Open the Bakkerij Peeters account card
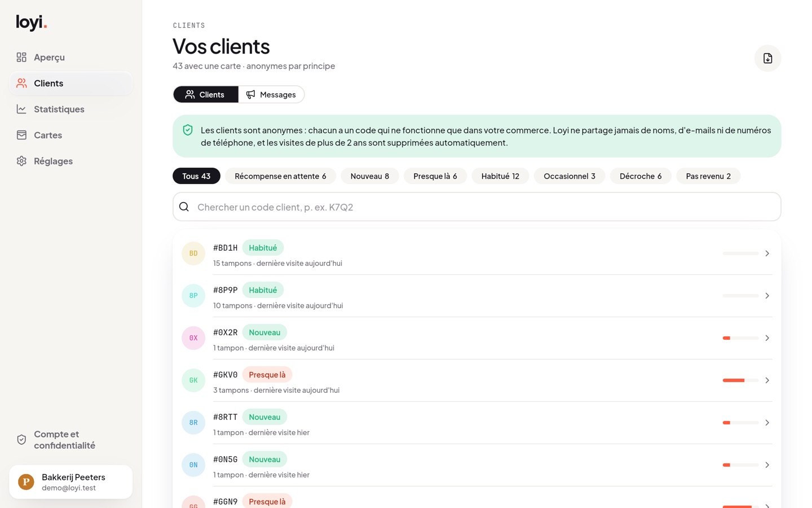 click(x=70, y=482)
